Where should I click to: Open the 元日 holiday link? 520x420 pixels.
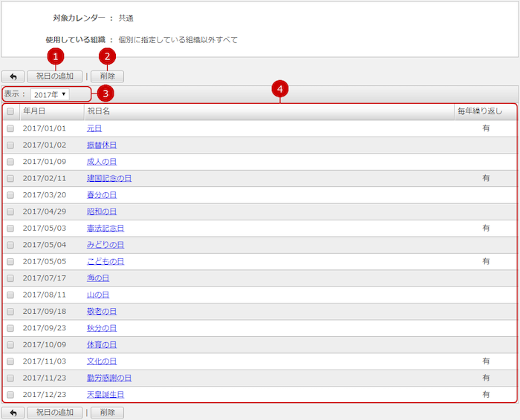pos(94,128)
